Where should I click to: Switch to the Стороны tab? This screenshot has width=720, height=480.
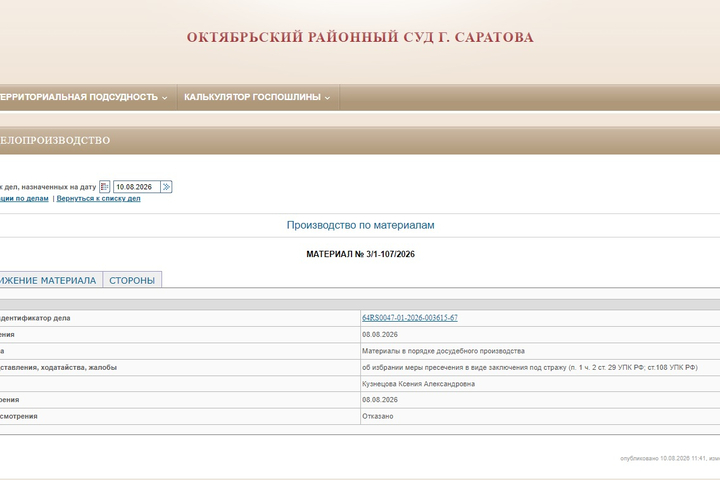132,280
